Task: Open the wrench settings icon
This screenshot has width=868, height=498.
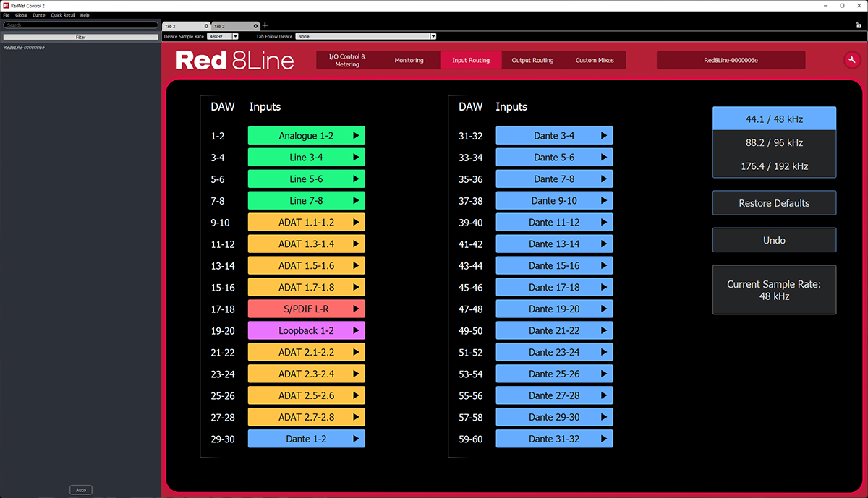Action: coord(851,60)
